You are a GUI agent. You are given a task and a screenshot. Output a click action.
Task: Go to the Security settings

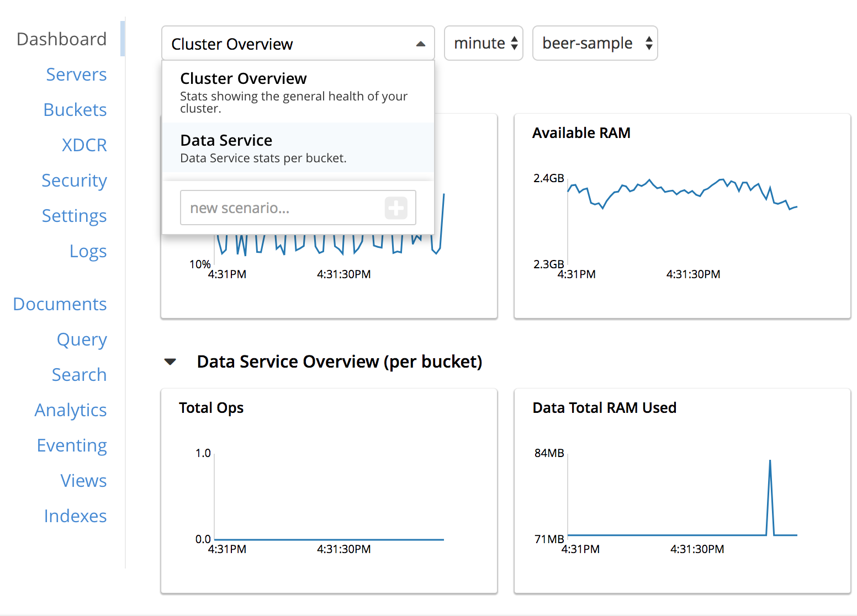[74, 180]
